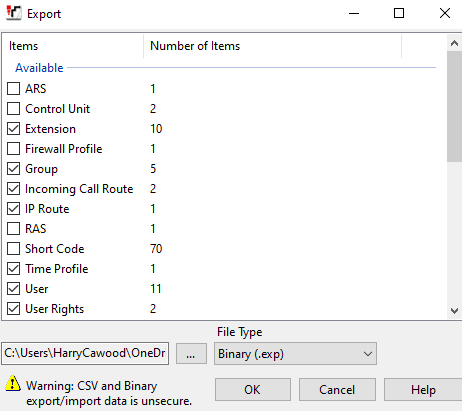Check the ARS checkbox
The width and height of the screenshot is (462, 411).
pos(13,89)
